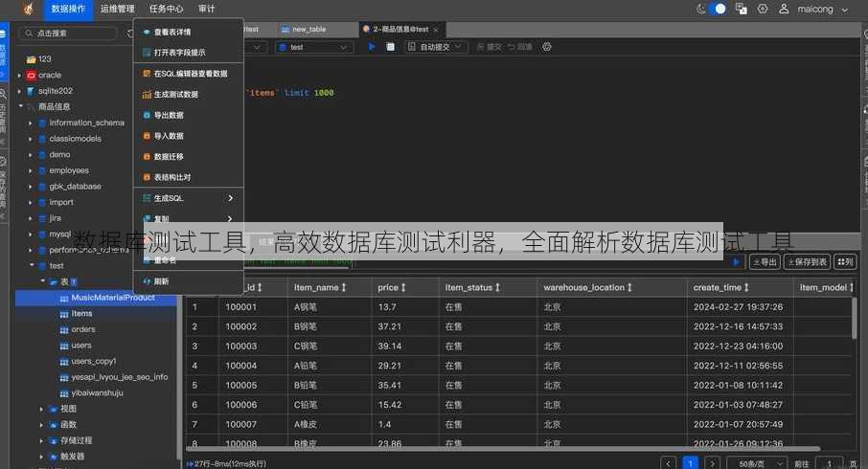Expand the classicmodels database
The height and width of the screenshot is (469, 868).
pyautogui.click(x=31, y=139)
